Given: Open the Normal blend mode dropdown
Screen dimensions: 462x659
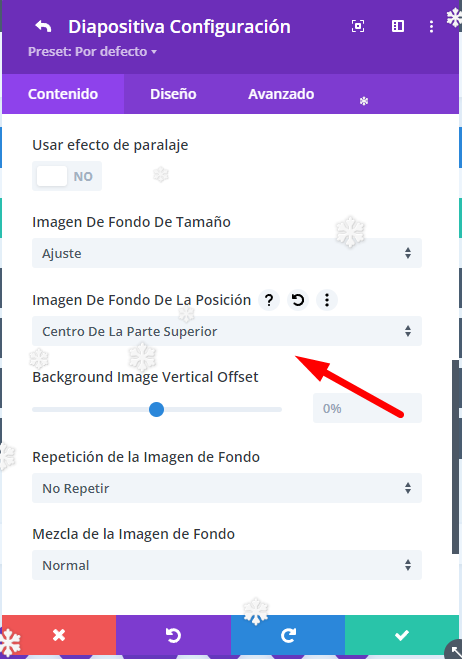Looking at the screenshot, I should 227,565.
